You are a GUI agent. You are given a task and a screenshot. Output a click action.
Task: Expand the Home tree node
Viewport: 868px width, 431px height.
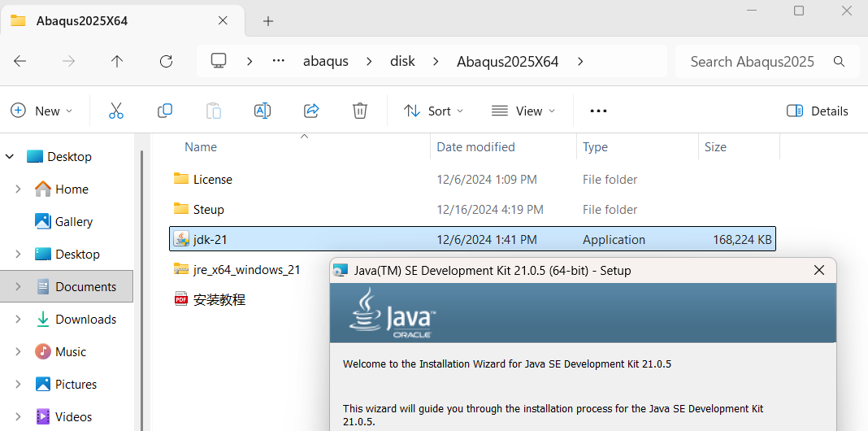click(x=18, y=189)
